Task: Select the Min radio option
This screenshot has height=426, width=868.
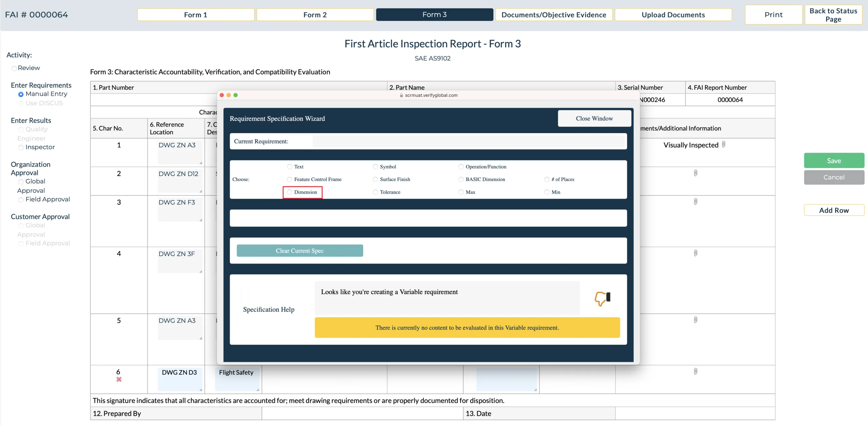Action: 547,192
